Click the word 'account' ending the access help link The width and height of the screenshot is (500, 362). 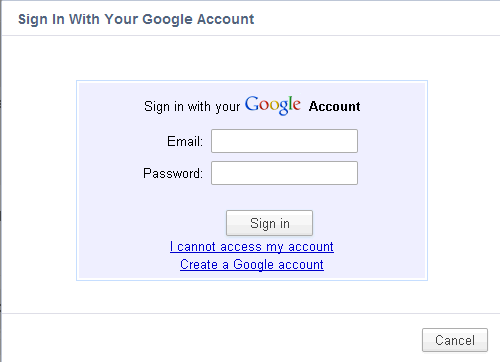[311, 247]
